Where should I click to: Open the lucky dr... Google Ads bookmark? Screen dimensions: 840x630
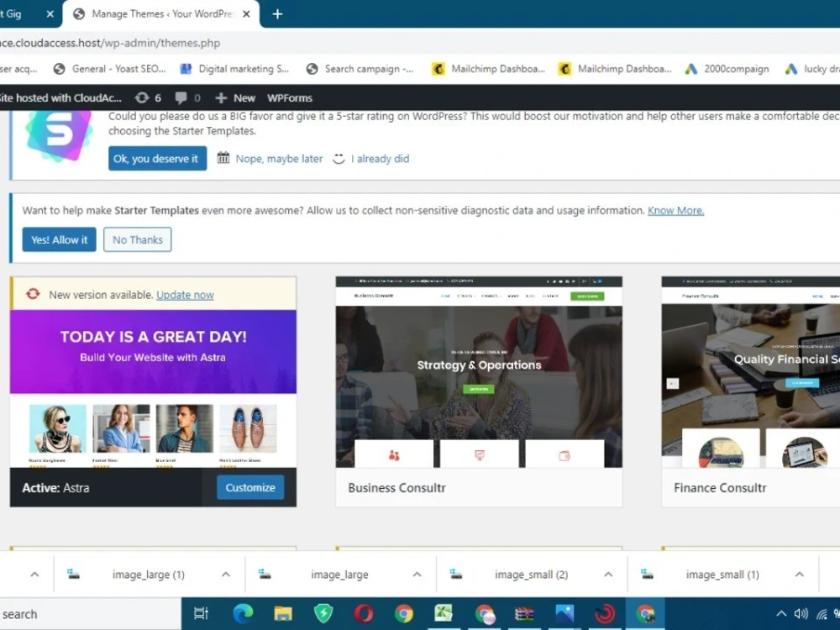[813, 69]
